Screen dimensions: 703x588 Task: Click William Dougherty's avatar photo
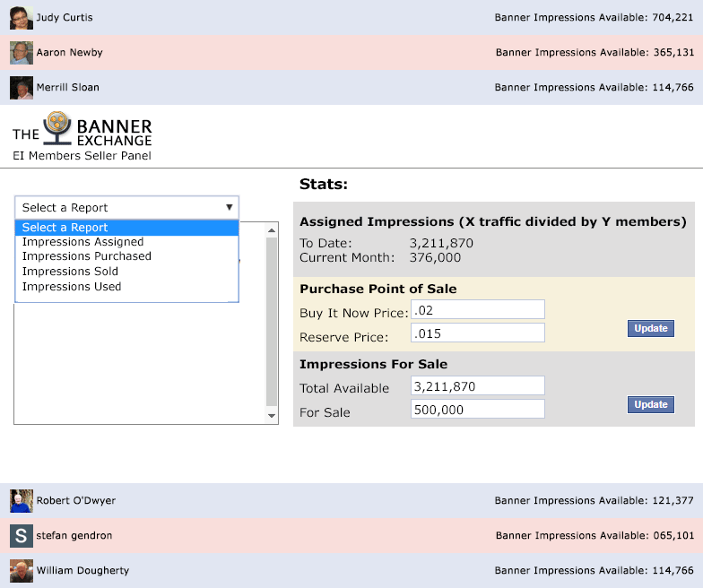[22, 571]
